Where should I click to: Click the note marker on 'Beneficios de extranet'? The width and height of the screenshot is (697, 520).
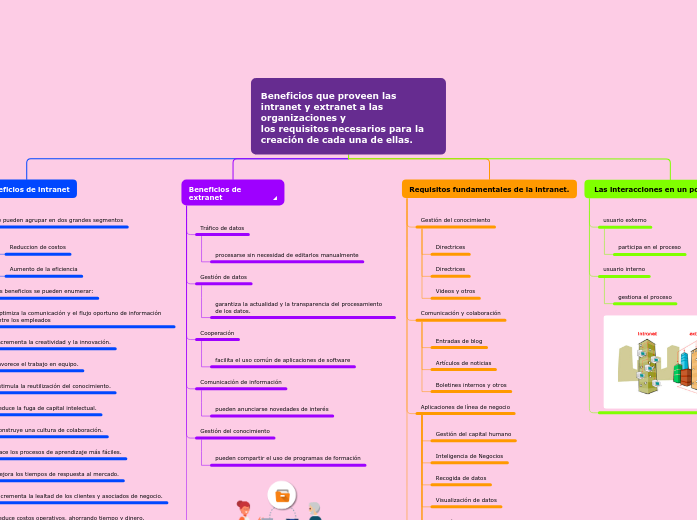click(x=275, y=198)
